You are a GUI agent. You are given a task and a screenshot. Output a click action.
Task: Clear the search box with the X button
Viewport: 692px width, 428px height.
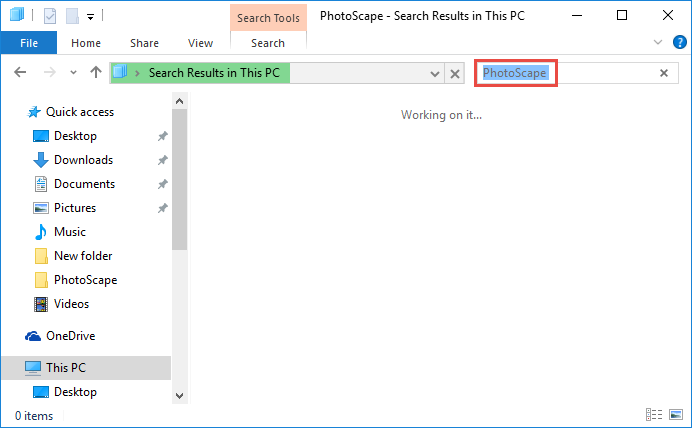point(664,73)
